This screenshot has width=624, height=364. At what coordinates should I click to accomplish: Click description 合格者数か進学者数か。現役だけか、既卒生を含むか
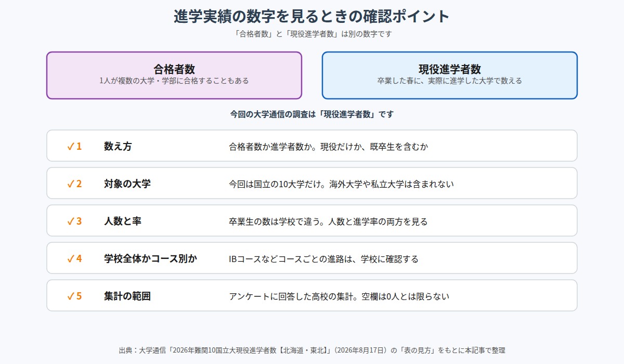329,147
